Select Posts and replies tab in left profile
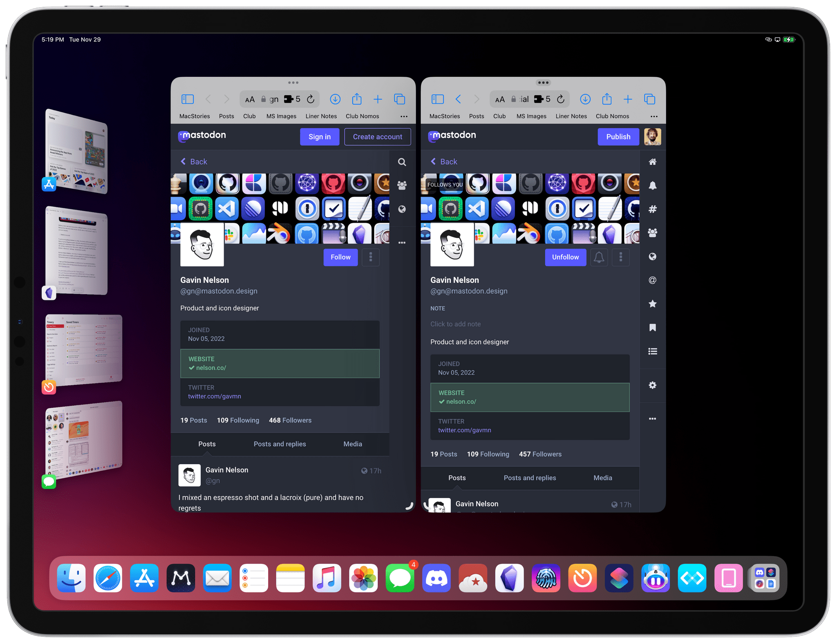Screen dimensions: 837x644 pos(280,444)
